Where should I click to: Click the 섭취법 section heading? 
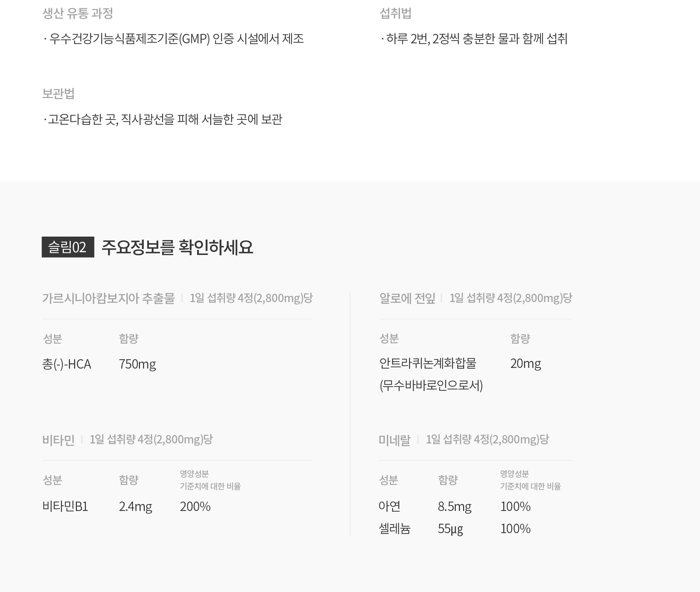pyautogui.click(x=395, y=13)
